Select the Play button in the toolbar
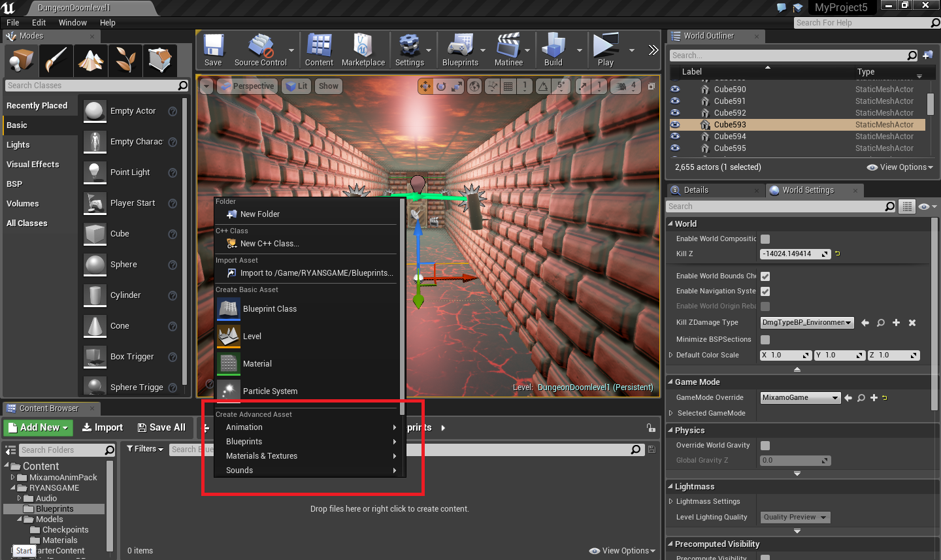941x560 pixels. click(604, 50)
